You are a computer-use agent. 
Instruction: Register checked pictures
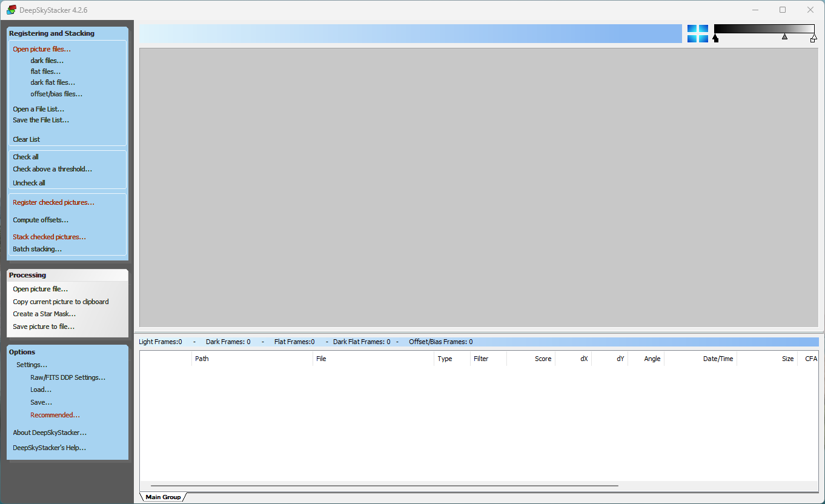coord(54,202)
